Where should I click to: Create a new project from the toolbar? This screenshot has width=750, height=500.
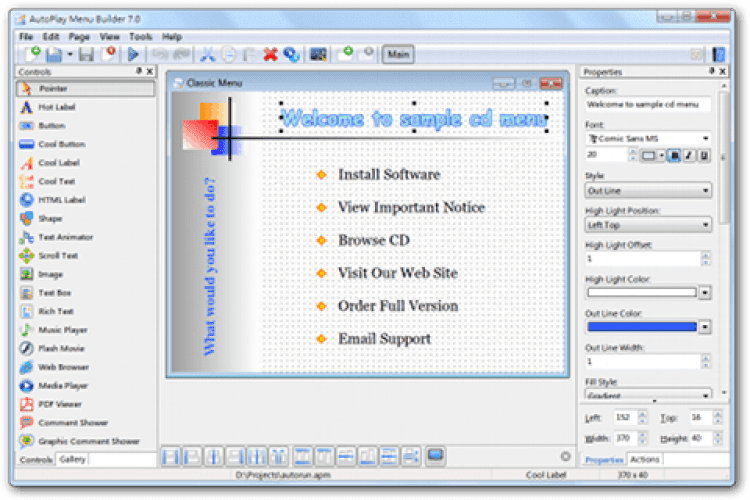click(x=32, y=54)
